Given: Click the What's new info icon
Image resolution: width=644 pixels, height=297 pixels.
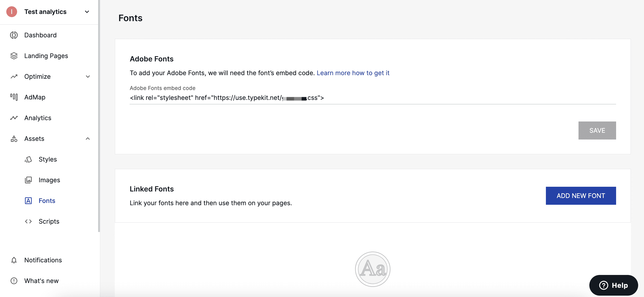Looking at the screenshot, I should pyautogui.click(x=14, y=281).
